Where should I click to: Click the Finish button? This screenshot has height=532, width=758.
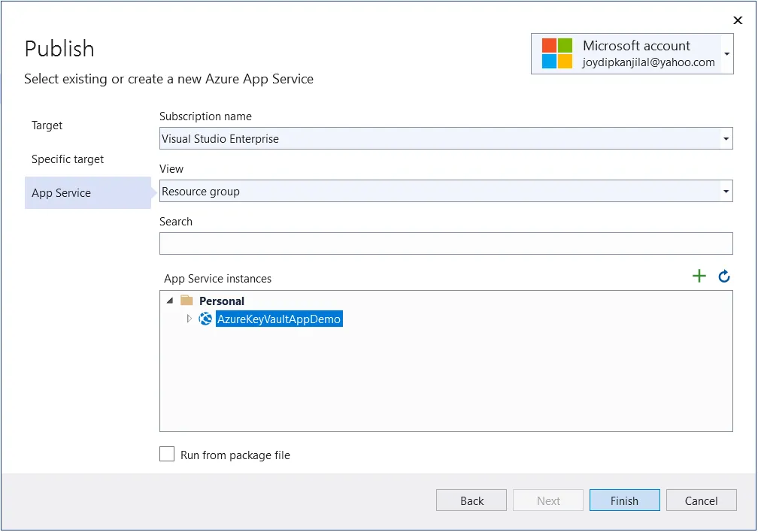tap(624, 500)
